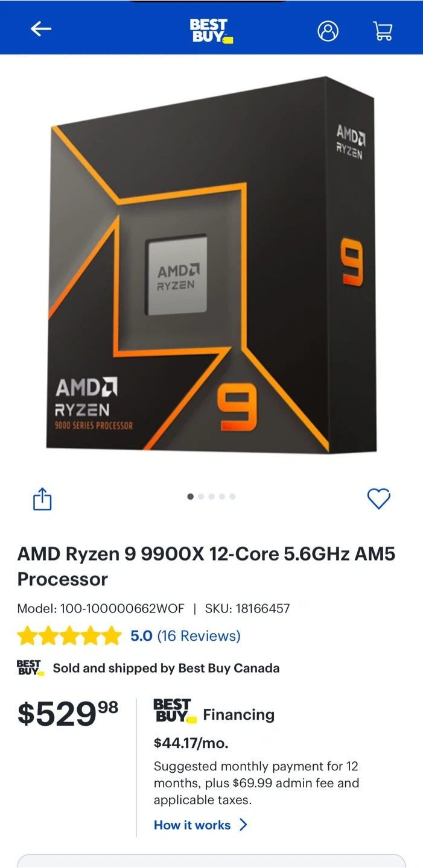
Task: Tap the back arrow in header
Action: [41, 28]
